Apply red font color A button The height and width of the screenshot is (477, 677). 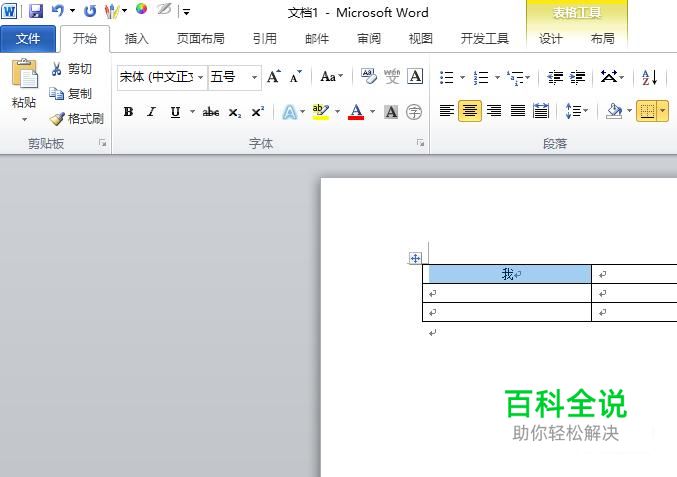356,112
